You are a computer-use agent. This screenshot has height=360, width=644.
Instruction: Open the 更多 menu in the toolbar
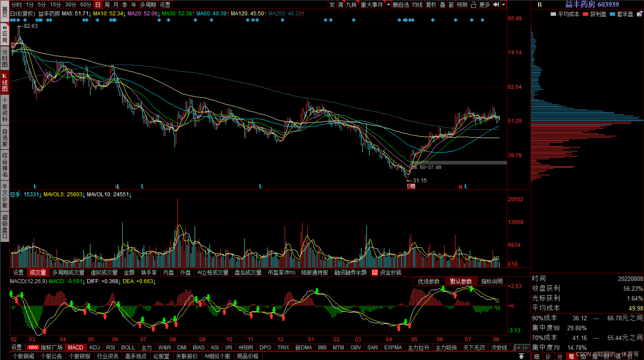coord(484,4)
